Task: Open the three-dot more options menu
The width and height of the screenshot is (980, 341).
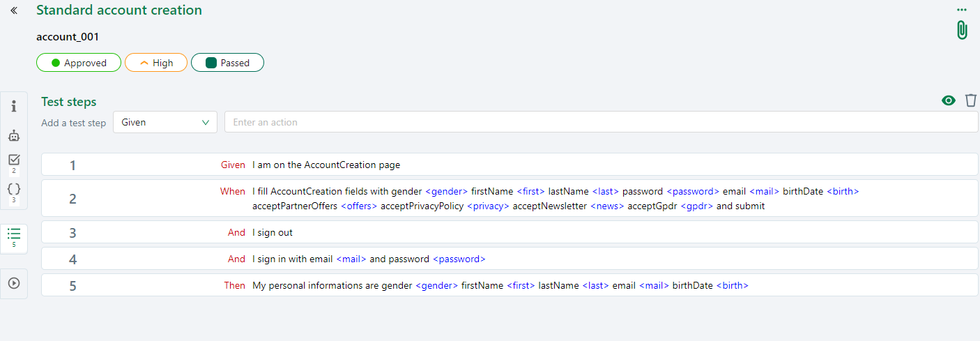Action: pyautogui.click(x=962, y=10)
